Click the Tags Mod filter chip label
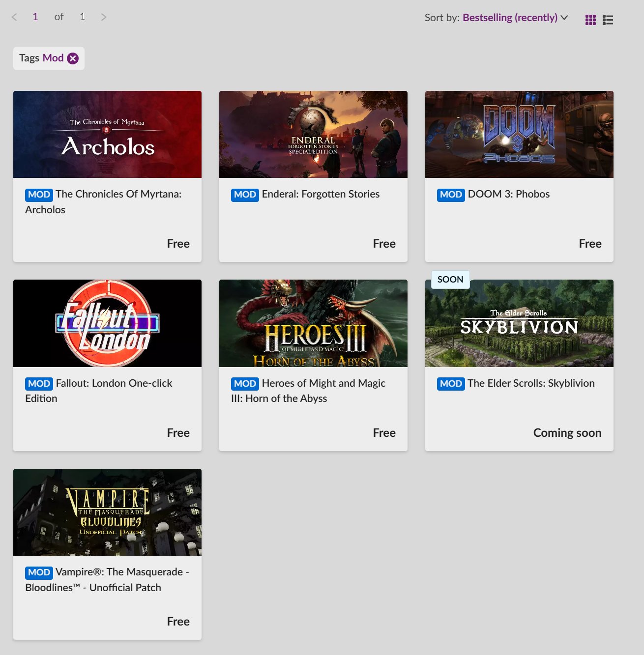644x655 pixels. pyautogui.click(x=41, y=58)
